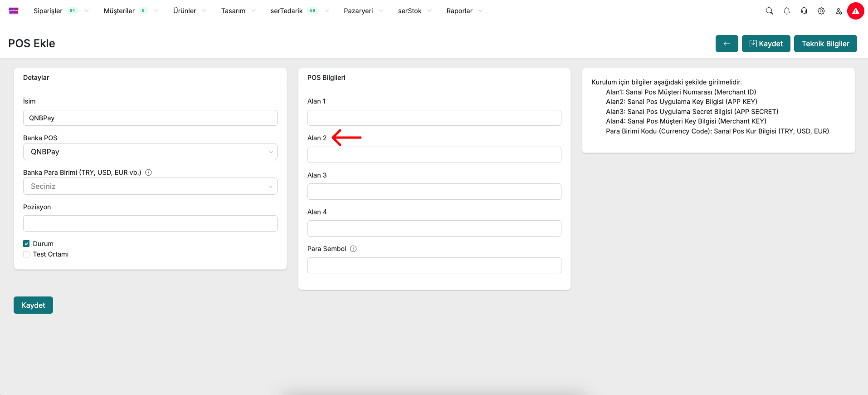This screenshot has height=395, width=868.
Task: Click the user account icon
Action: pos(839,11)
